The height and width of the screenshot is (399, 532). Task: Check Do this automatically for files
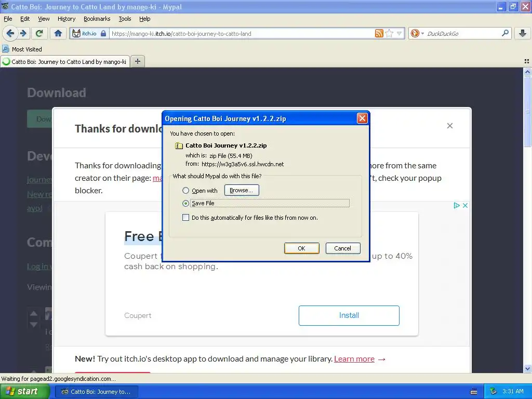[x=185, y=218]
